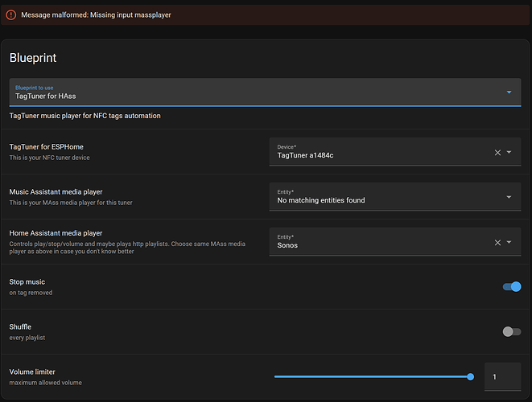Click the TagTuner music player description text
The width and height of the screenshot is (532, 402).
tap(85, 116)
